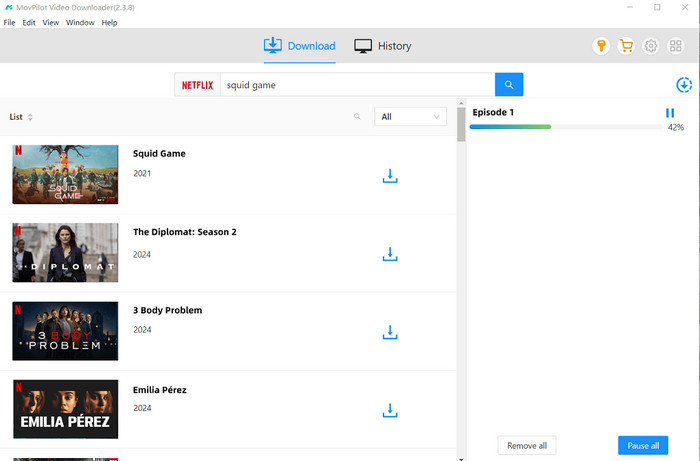Click the four-squares grid icon

[675, 46]
